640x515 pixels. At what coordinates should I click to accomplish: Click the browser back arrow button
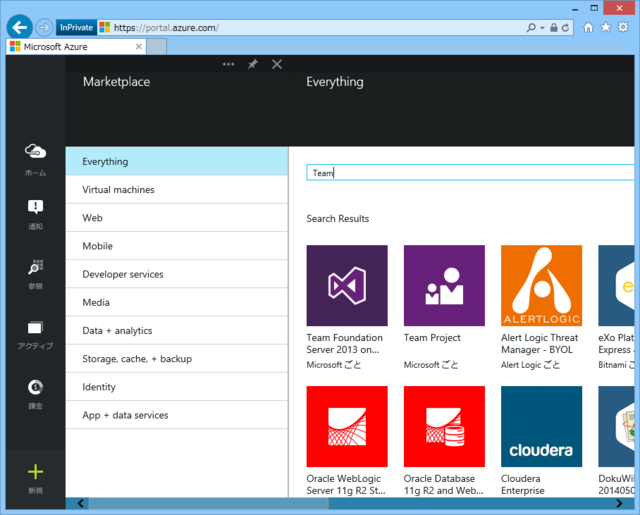[19, 27]
